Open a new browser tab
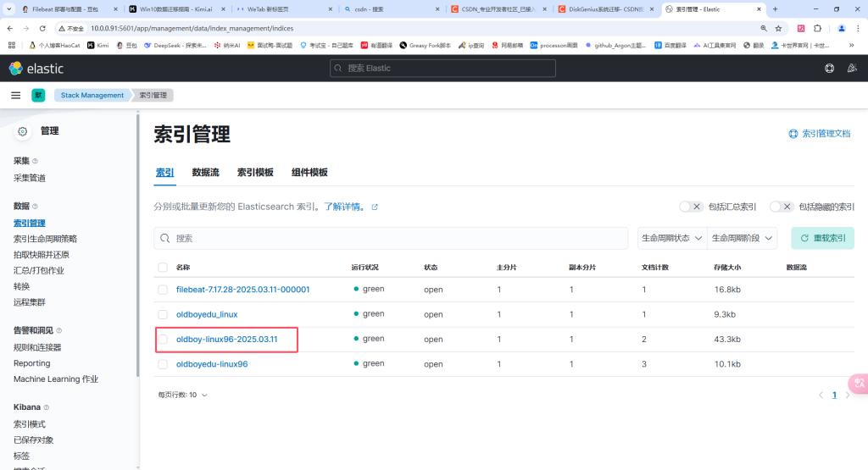Screen dimensions: 868x470 [x=774, y=8]
